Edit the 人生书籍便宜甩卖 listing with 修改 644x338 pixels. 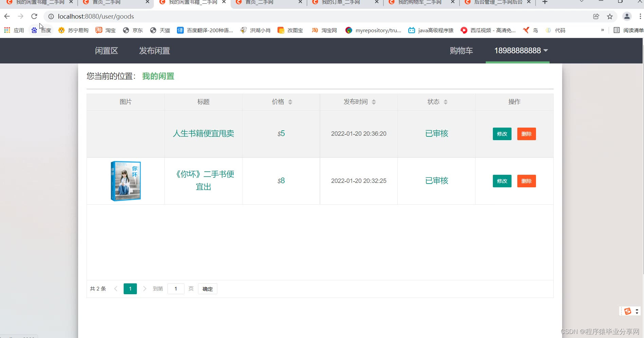(x=502, y=134)
